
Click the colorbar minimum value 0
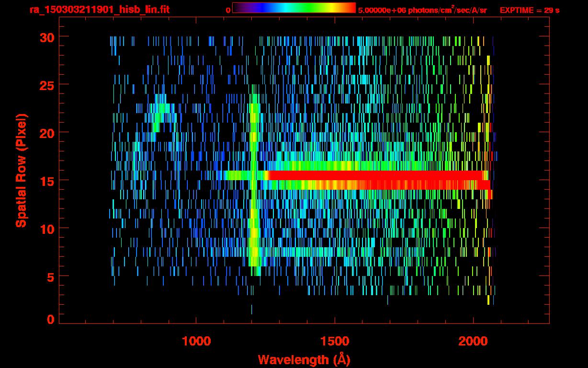point(228,10)
